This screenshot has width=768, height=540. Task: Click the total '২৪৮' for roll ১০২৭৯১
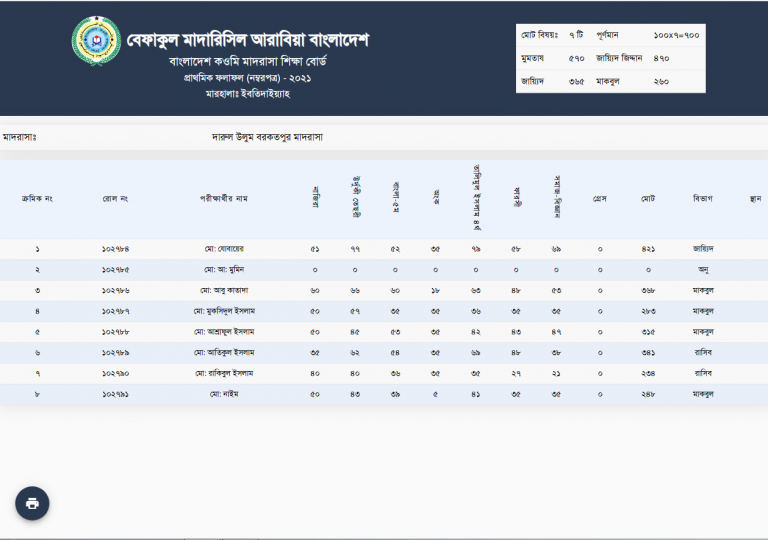click(x=648, y=394)
